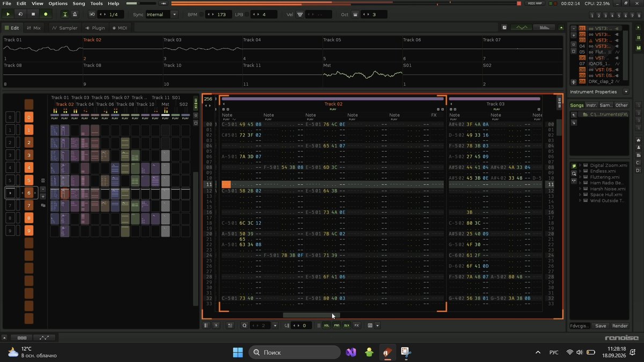Image resolution: width=644 pixels, height=362 pixels.
Task: Switch to the Sampler tab
Action: click(65, 28)
